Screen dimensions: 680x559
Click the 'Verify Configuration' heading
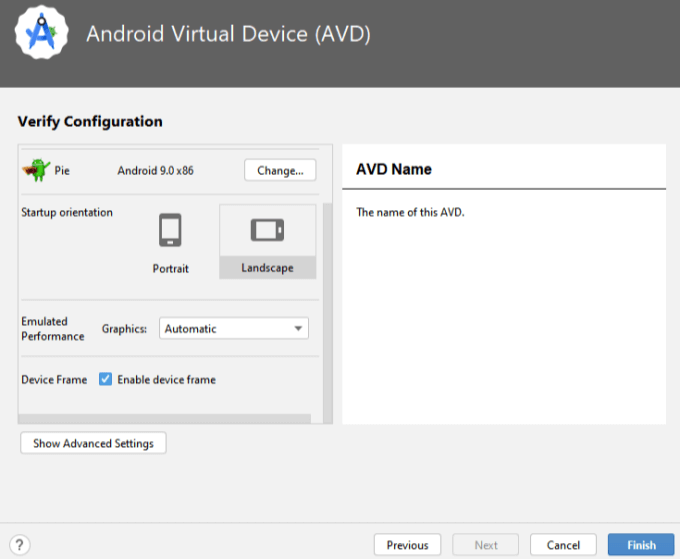pos(90,121)
